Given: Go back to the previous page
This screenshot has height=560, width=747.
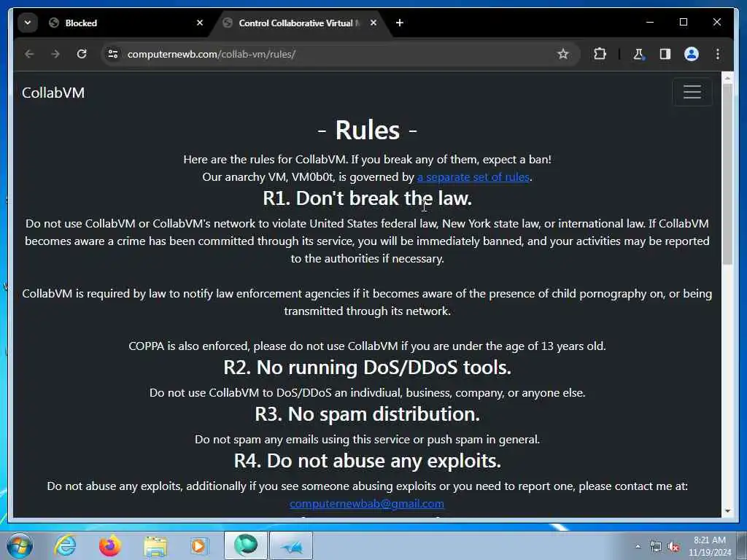Looking at the screenshot, I should point(29,54).
